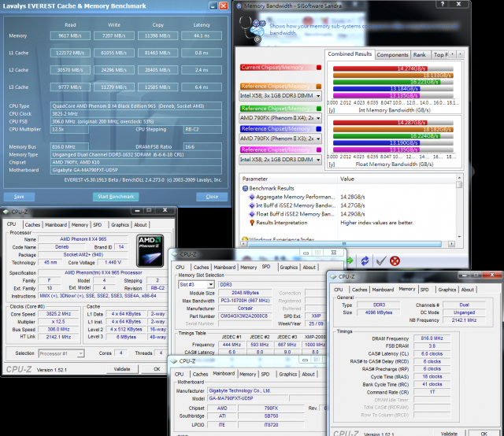Click the L3 Cache Copy 12585 MB/s value

click(x=157, y=87)
